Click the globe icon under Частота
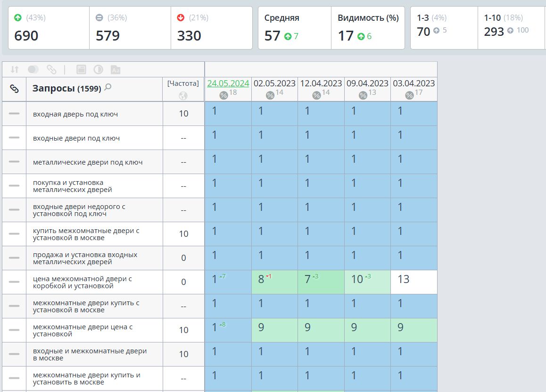Screen dimensions: 546x392 pyautogui.click(x=183, y=95)
